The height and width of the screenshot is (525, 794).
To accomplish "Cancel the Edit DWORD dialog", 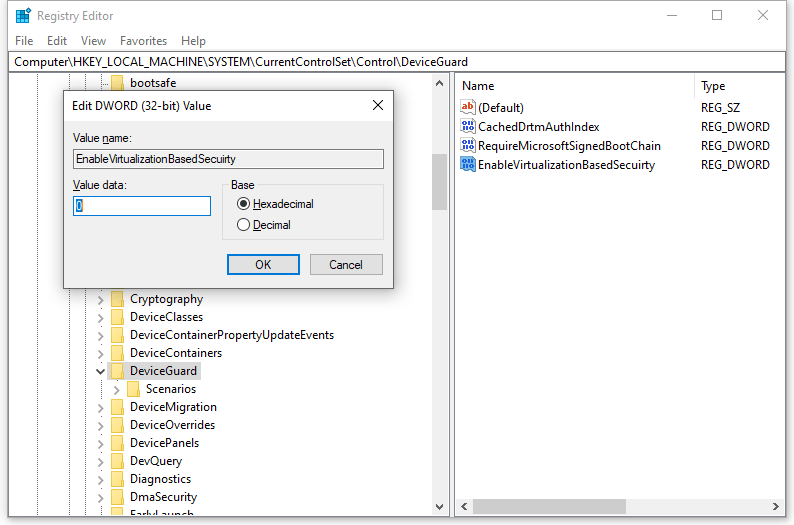I will tap(346, 265).
